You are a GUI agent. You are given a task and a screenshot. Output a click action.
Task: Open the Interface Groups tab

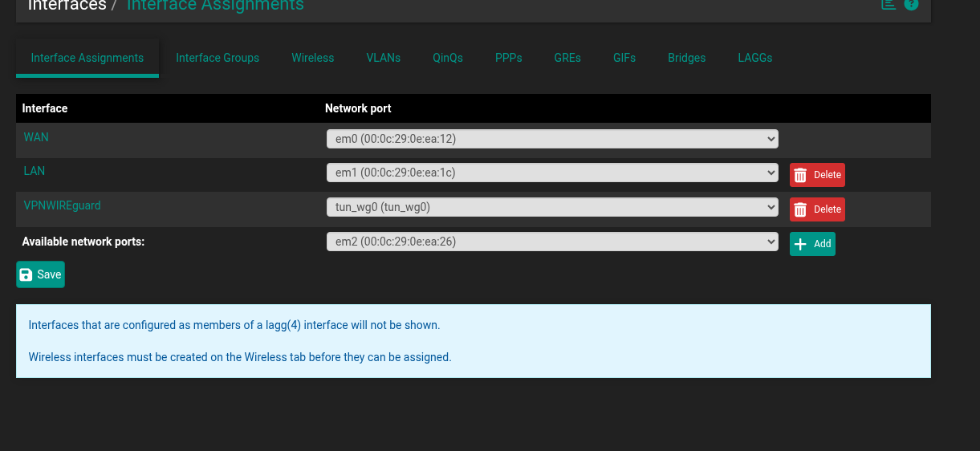pos(218,58)
